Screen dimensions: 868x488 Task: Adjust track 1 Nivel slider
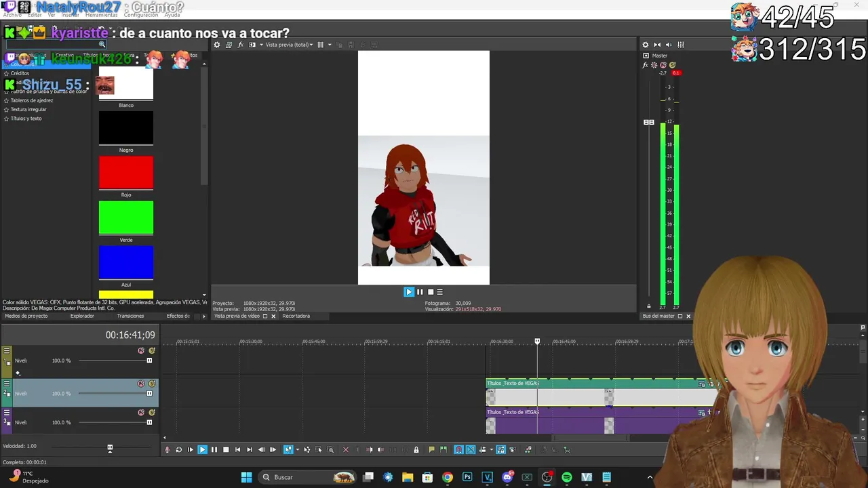pos(149,361)
